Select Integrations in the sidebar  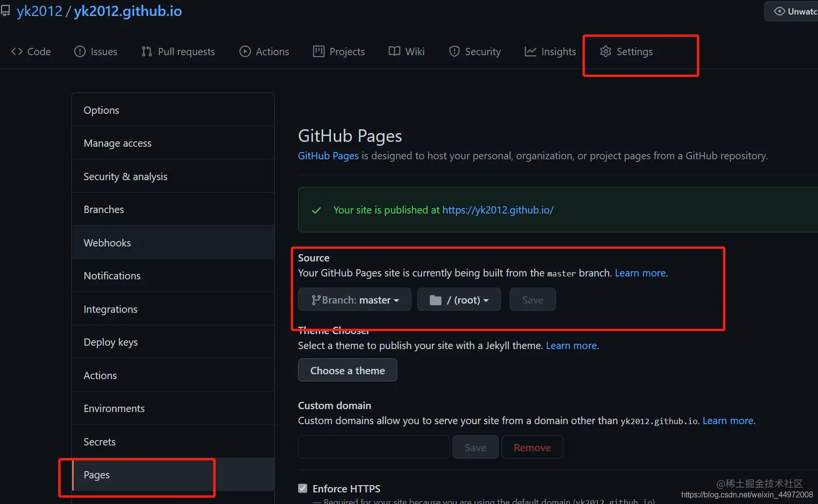click(x=173, y=309)
